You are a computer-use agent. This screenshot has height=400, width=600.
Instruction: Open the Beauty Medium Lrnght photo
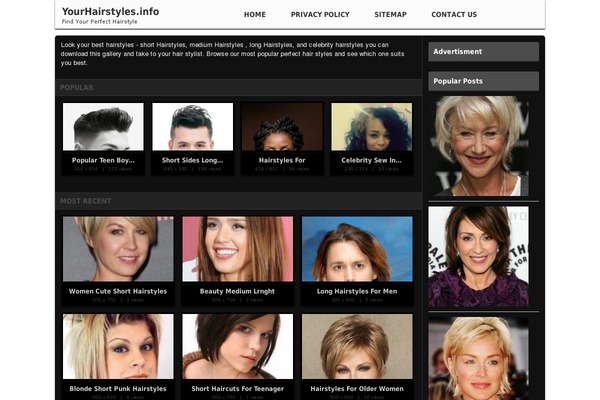[x=238, y=249]
